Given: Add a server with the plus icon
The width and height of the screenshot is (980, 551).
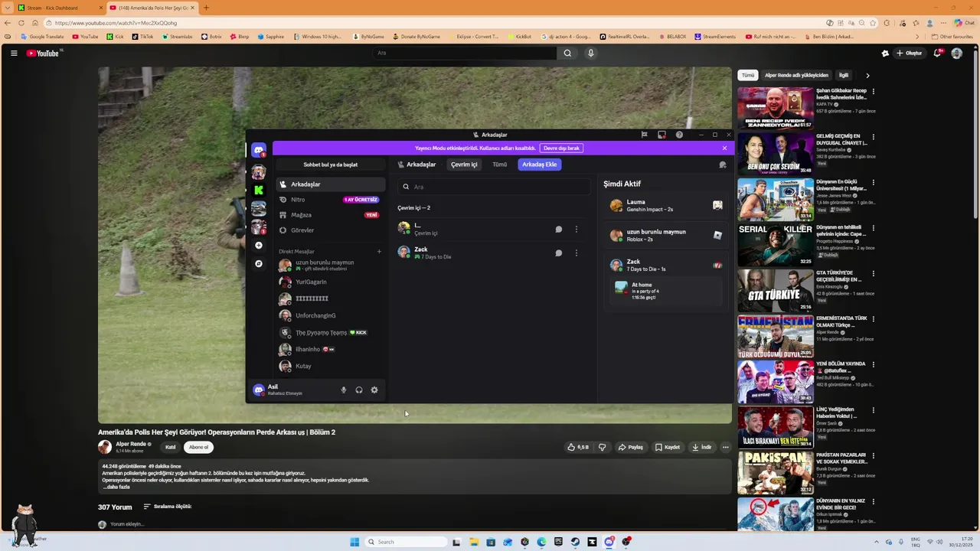Looking at the screenshot, I should click(259, 246).
